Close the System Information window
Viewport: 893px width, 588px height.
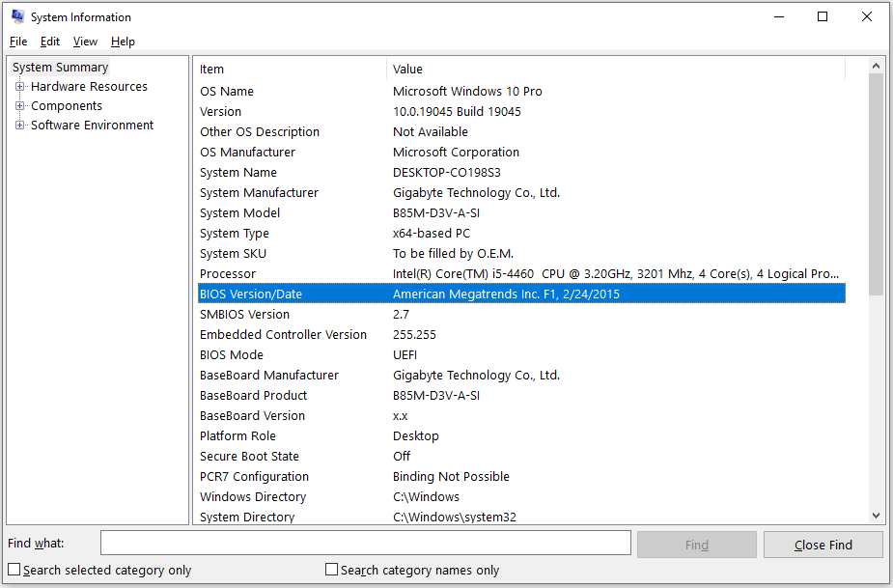click(x=867, y=16)
